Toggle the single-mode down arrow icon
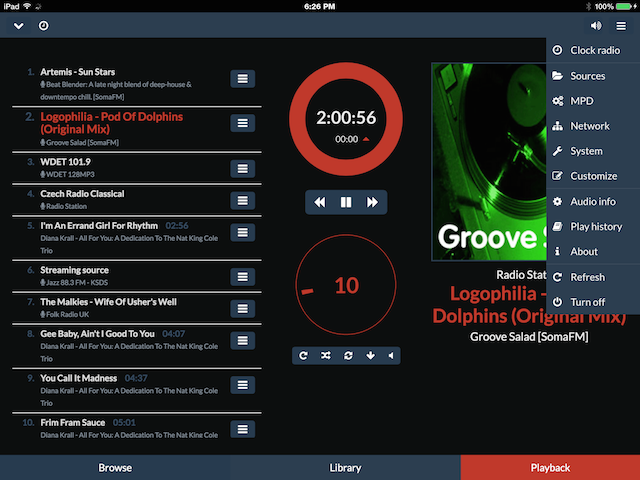This screenshot has height=480, width=640. pos(370,356)
